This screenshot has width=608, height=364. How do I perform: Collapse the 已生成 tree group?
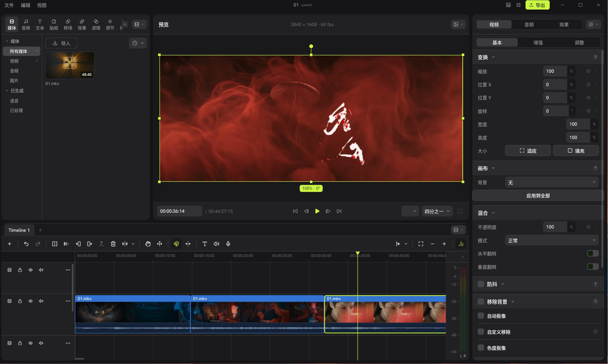coord(7,91)
